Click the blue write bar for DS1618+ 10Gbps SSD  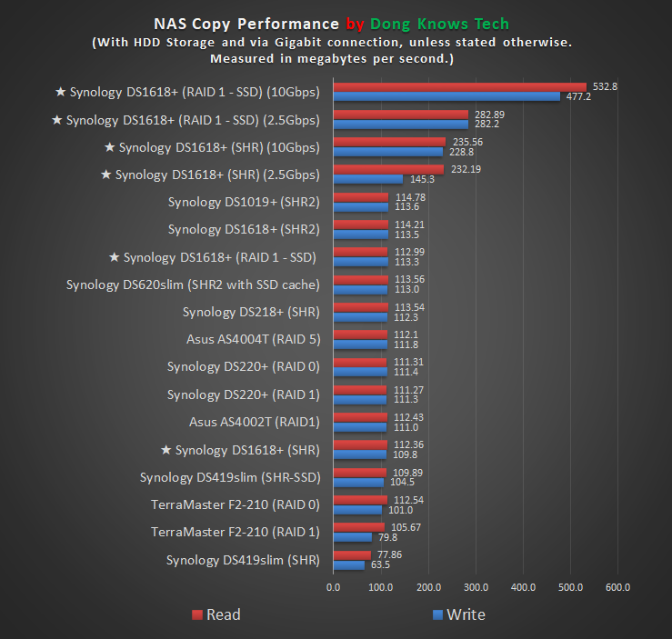(x=446, y=96)
